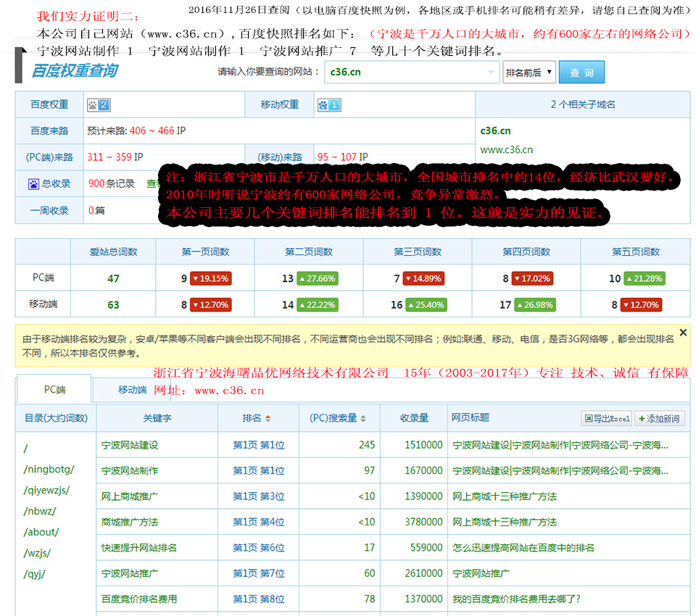The width and height of the screenshot is (696, 616).
Task: Sort by (PC)搜索量 column arrows
Action: pyautogui.click(x=363, y=419)
